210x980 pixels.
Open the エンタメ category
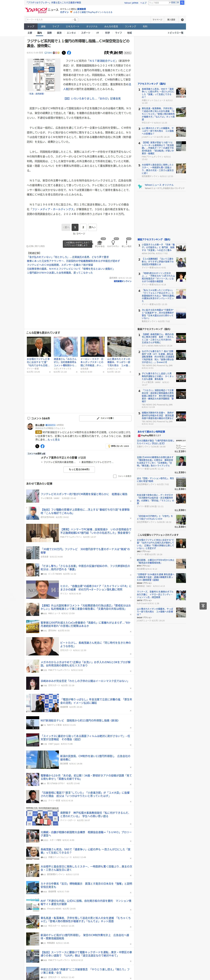[71, 33]
